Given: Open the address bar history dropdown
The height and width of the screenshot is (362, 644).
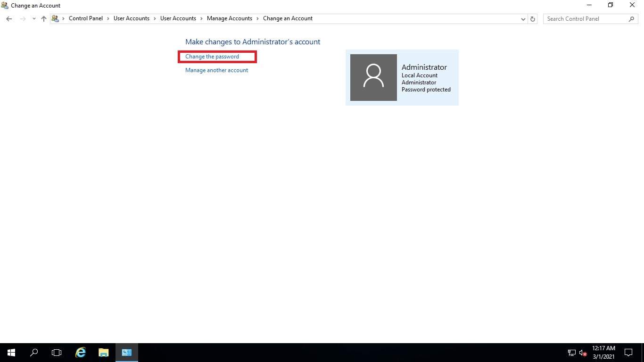Looking at the screenshot, I should click(523, 19).
